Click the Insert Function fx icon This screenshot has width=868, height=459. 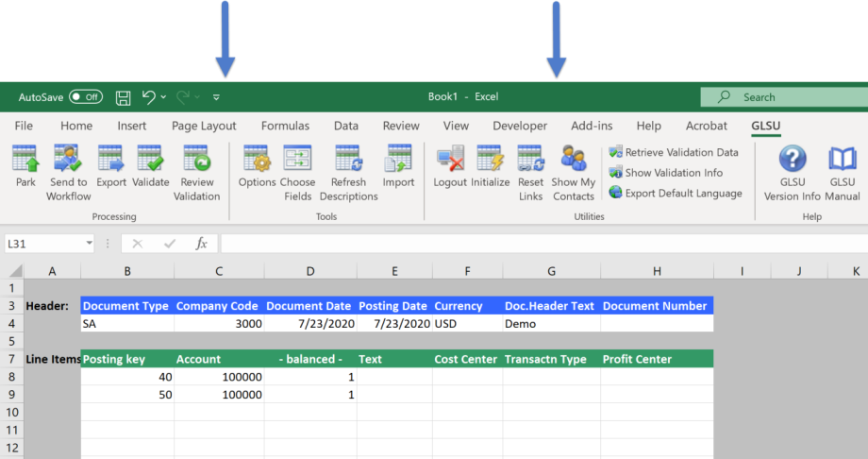point(201,244)
